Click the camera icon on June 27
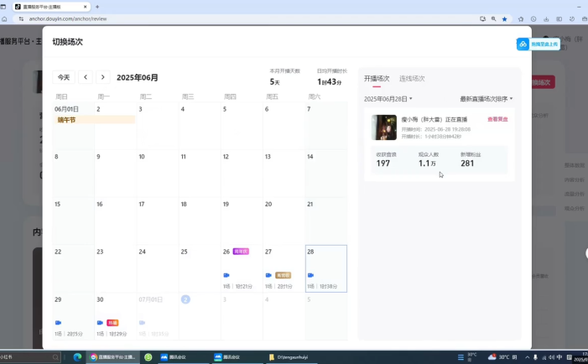The height and width of the screenshot is (364, 588). 268,275
